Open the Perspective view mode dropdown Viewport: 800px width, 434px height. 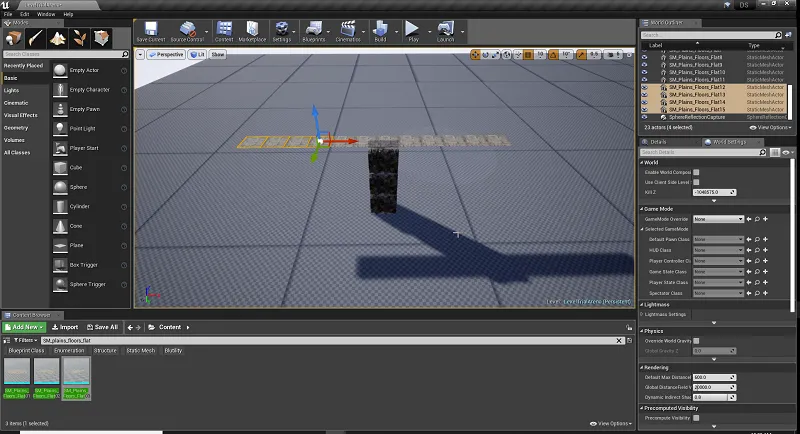[166, 55]
